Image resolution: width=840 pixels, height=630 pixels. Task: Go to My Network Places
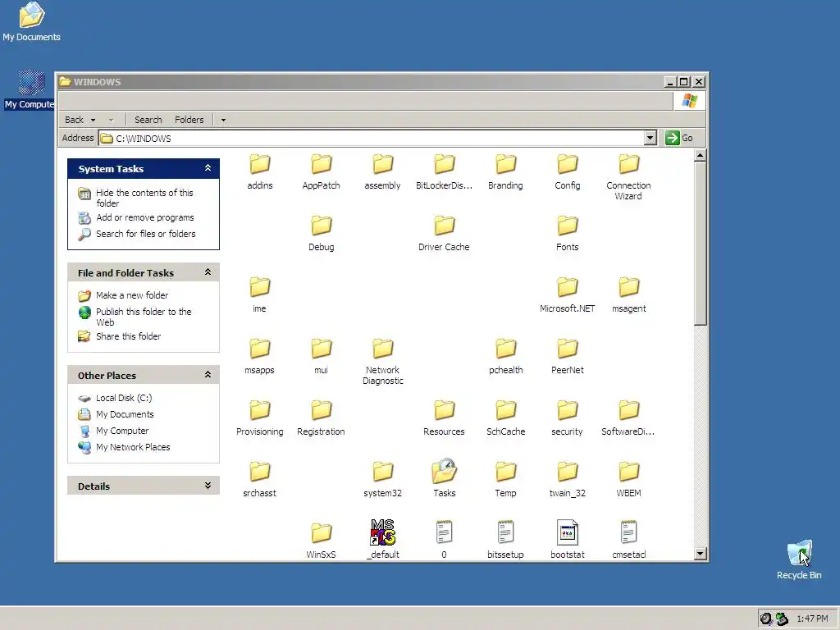(x=133, y=447)
